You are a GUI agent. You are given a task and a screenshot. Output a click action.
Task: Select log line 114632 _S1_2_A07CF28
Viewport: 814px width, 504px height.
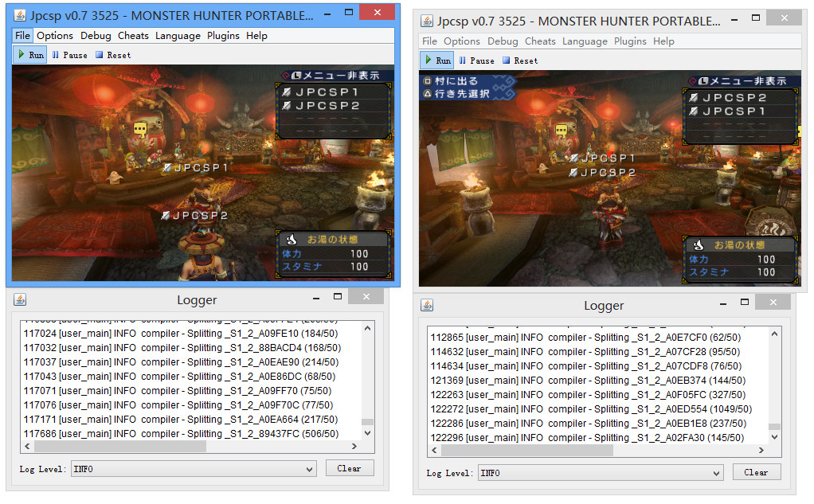[585, 352]
